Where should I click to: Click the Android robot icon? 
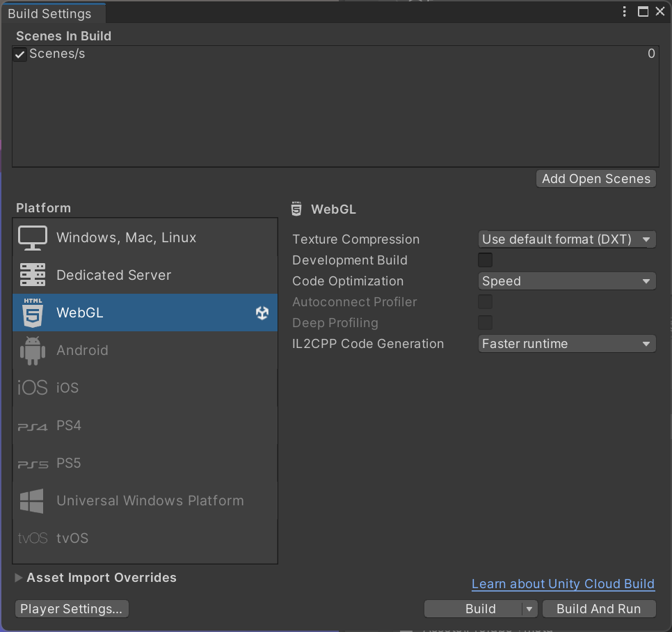point(33,350)
